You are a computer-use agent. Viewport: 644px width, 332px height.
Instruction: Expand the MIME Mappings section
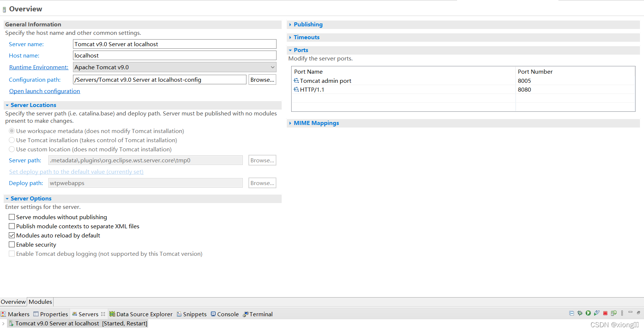(x=290, y=123)
